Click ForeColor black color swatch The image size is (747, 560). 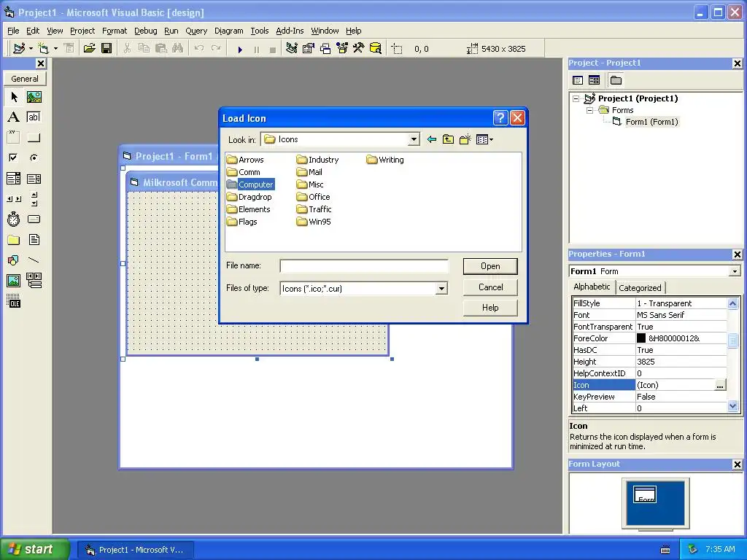click(x=641, y=338)
